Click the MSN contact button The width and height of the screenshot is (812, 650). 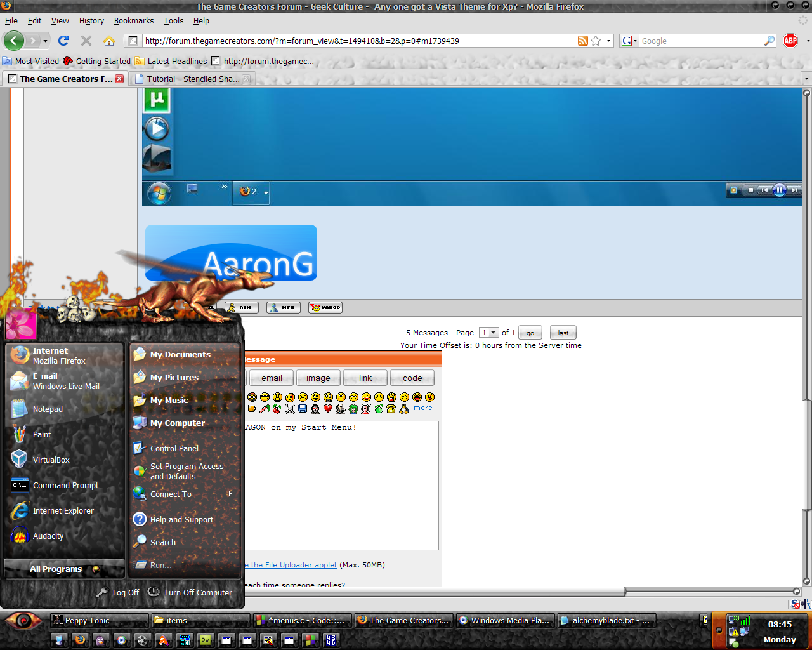[284, 307]
